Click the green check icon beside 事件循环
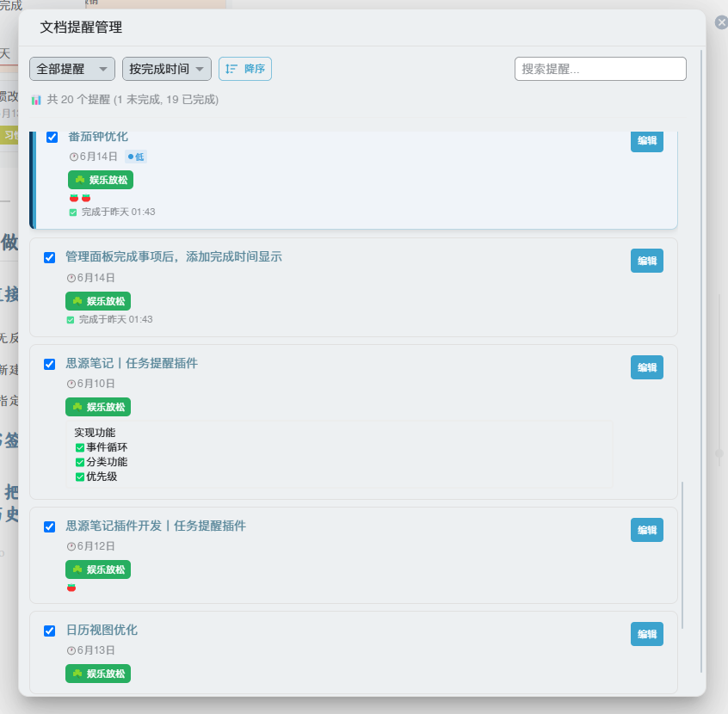The height and width of the screenshot is (714, 728). click(80, 447)
